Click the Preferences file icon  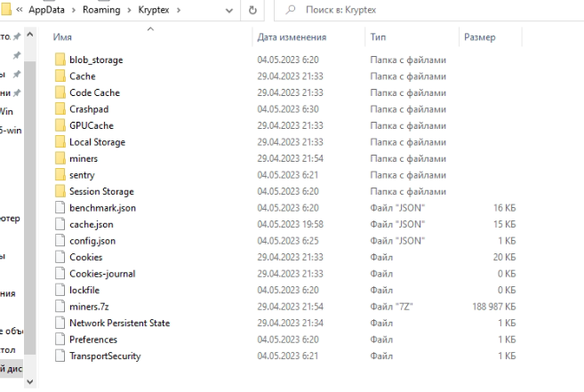coord(60,339)
